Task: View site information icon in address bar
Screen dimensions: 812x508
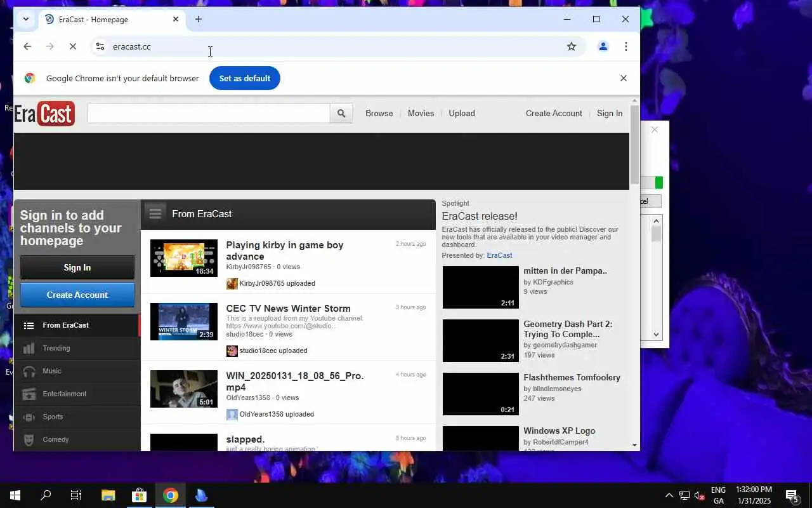Action: coord(100,46)
